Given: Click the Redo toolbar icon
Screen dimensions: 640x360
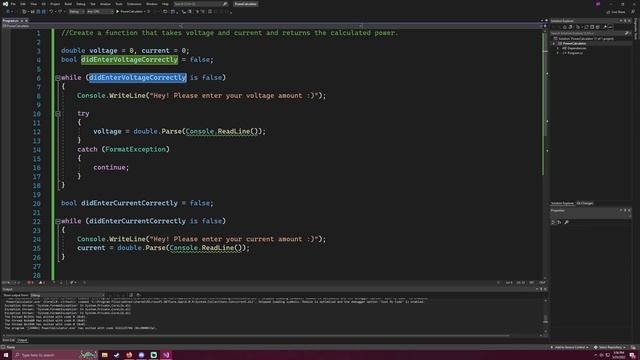Looking at the screenshot, I should click(60, 12).
